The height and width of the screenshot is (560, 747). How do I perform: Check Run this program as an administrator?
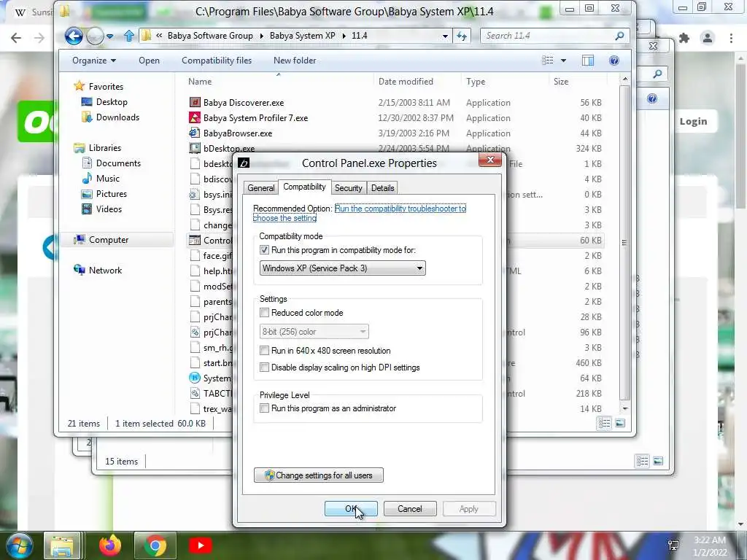pos(264,408)
